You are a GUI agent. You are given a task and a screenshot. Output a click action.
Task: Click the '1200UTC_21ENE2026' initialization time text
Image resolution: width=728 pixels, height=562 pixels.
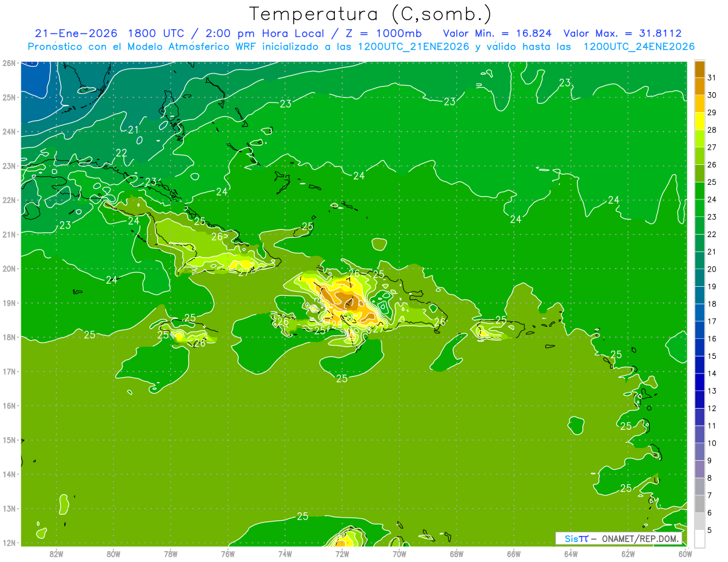pos(413,47)
